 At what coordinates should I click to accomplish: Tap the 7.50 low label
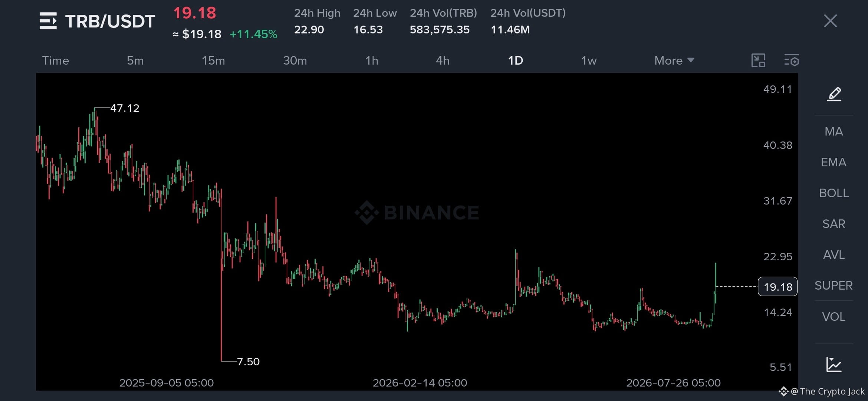click(248, 362)
